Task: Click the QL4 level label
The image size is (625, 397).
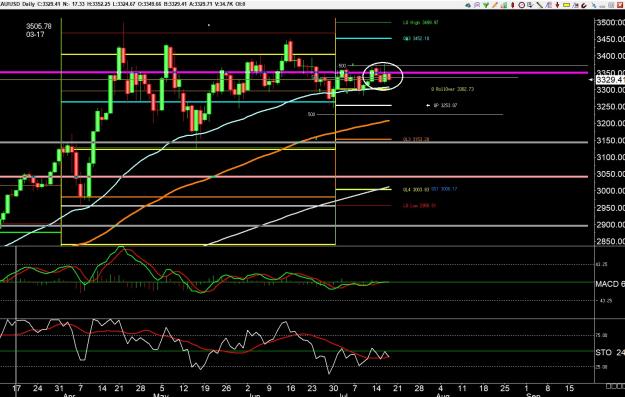Action: [x=416, y=190]
